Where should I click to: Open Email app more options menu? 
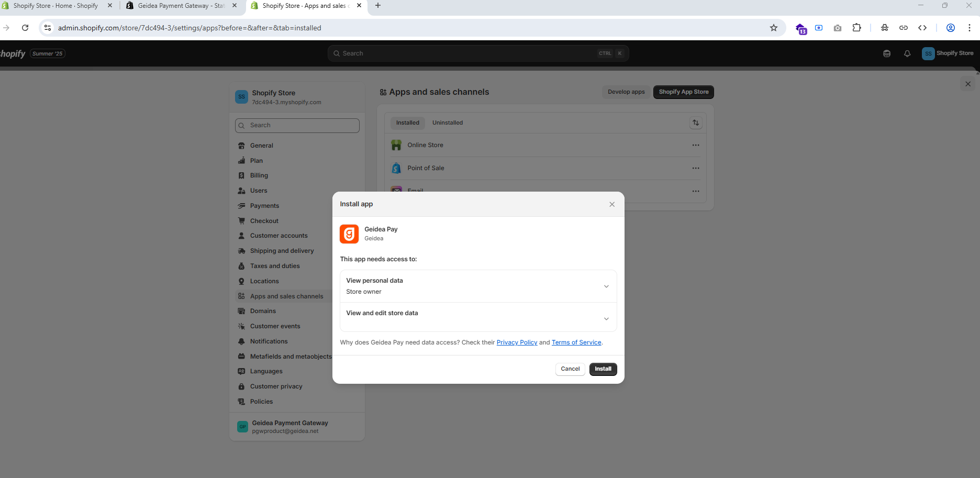click(x=696, y=191)
